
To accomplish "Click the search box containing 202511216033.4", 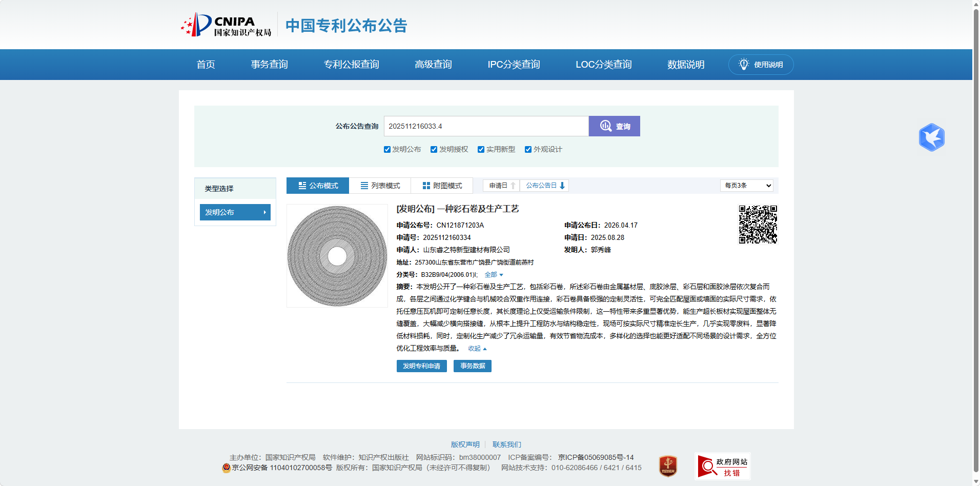I will click(x=486, y=126).
